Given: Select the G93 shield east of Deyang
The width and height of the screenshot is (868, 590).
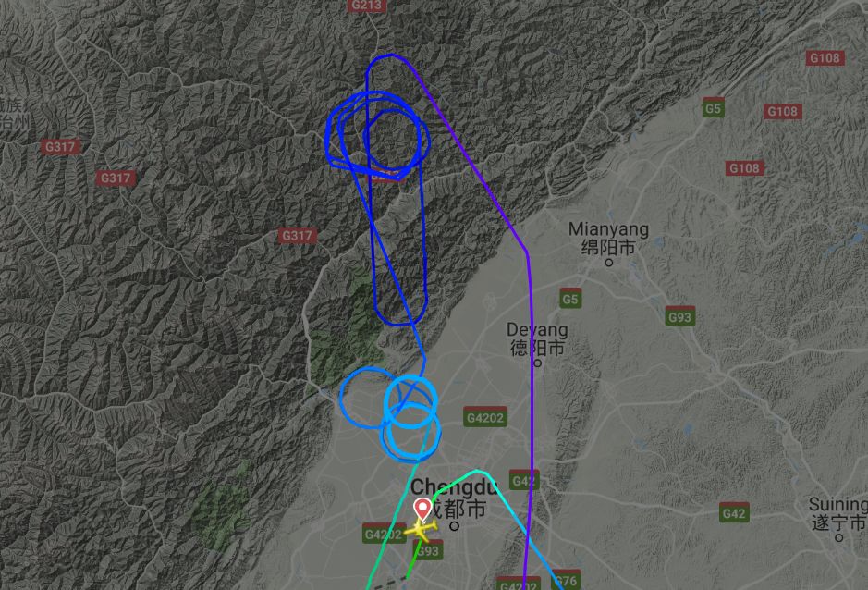Looking at the screenshot, I should (x=679, y=317).
